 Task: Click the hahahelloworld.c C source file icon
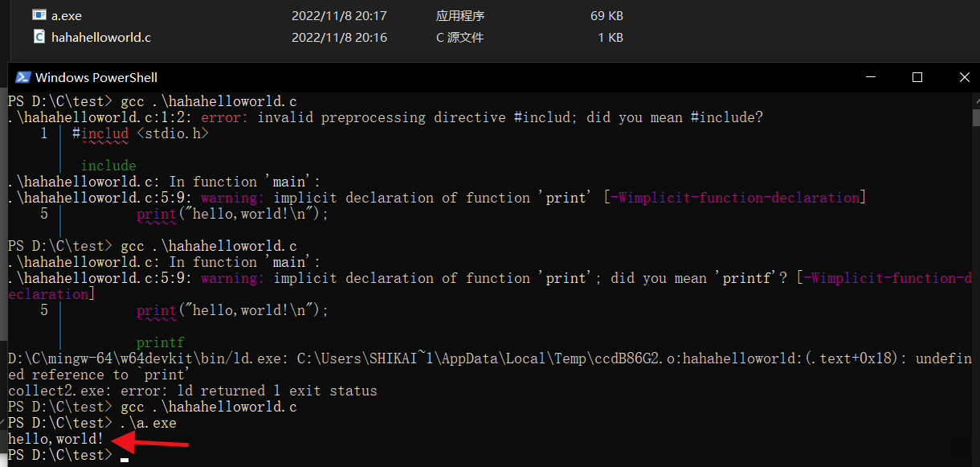[x=39, y=37]
